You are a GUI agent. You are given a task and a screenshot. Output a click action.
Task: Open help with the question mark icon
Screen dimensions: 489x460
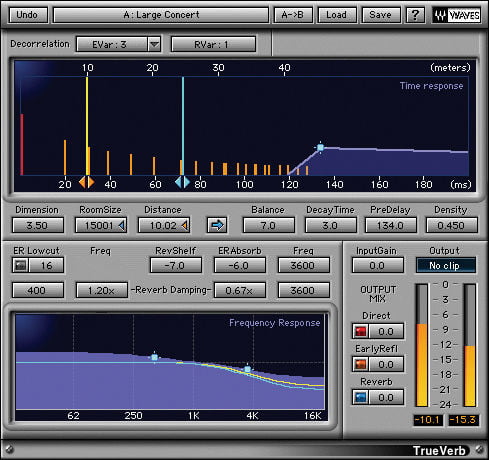(415, 15)
